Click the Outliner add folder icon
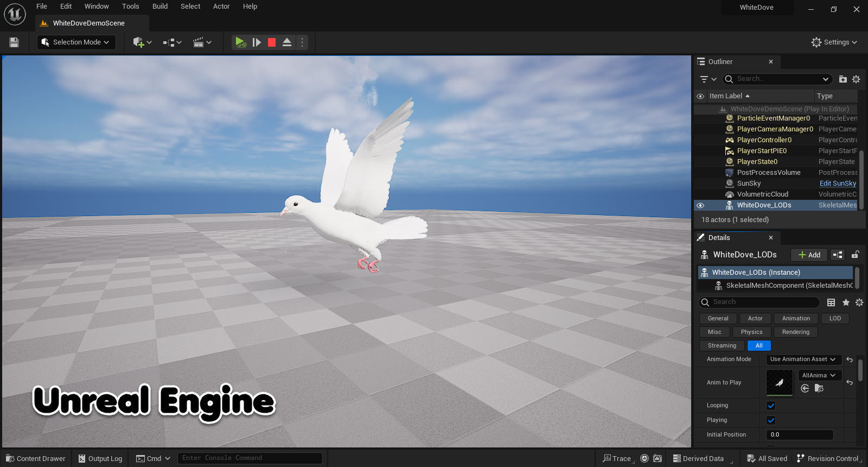 (843, 79)
